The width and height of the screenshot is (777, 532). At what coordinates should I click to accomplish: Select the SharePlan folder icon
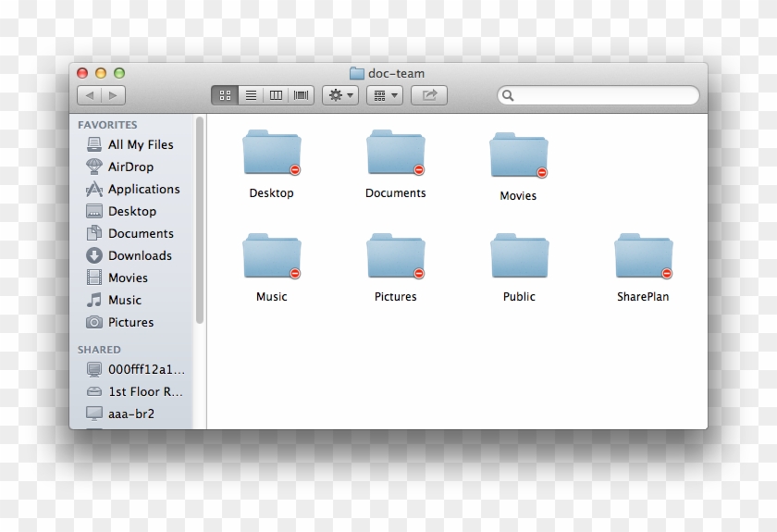[643, 256]
